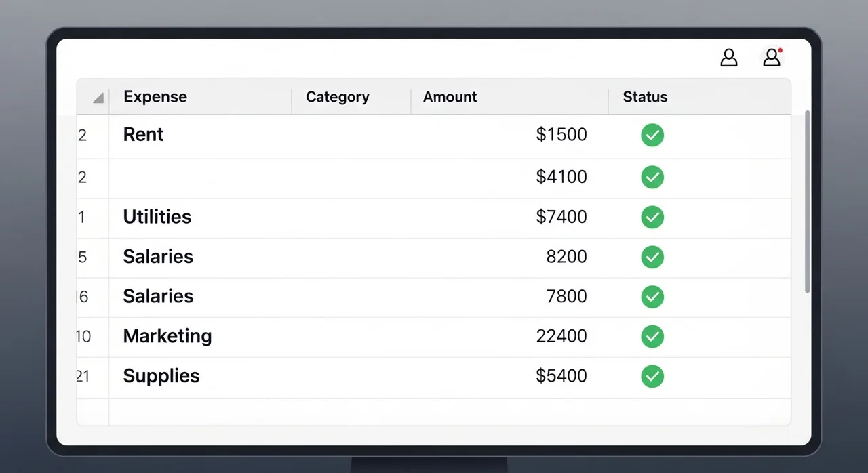Select the Rent expense cell

click(x=143, y=134)
